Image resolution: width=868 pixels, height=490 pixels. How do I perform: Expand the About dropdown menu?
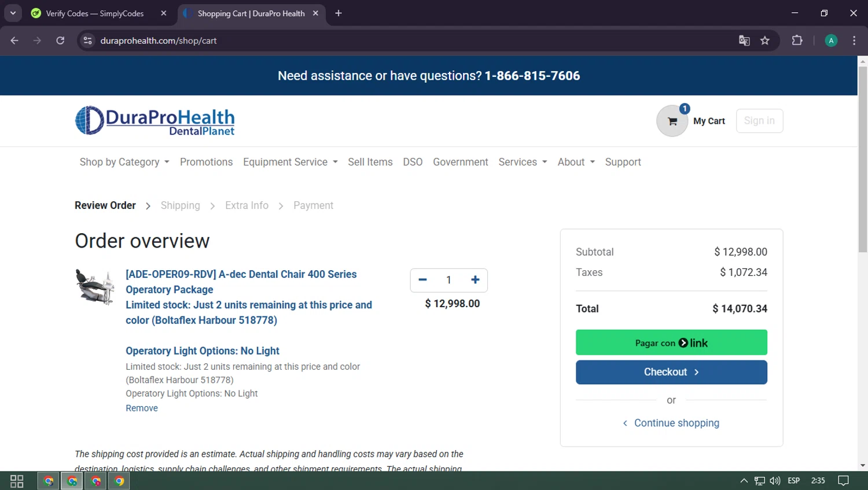pyautogui.click(x=576, y=162)
